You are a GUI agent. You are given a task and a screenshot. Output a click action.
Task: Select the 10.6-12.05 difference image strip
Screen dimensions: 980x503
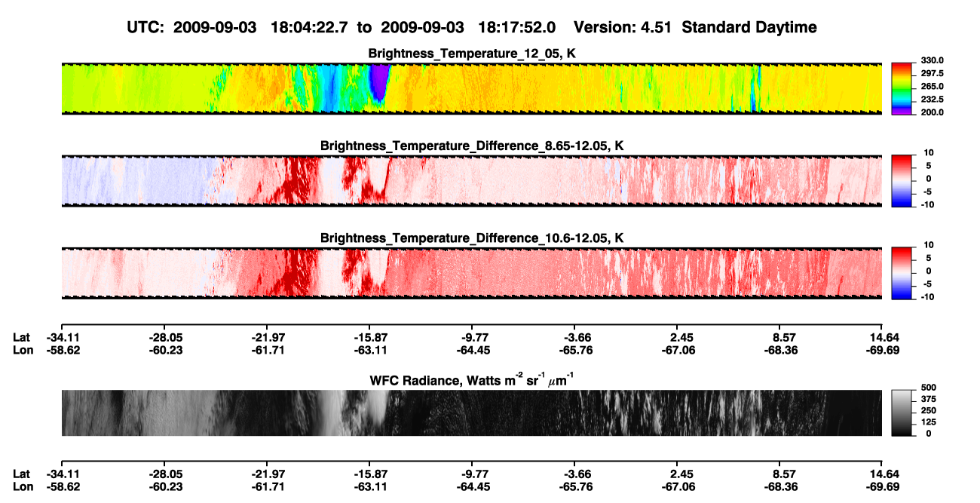pos(471,272)
